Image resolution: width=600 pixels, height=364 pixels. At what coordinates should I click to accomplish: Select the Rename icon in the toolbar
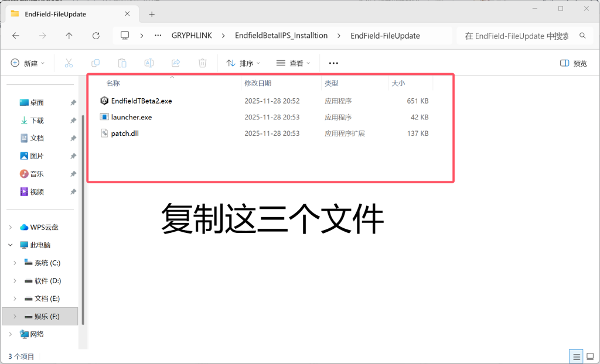[x=149, y=63]
